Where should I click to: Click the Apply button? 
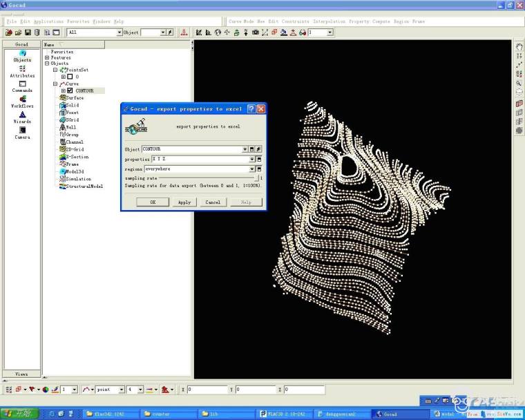(x=184, y=202)
